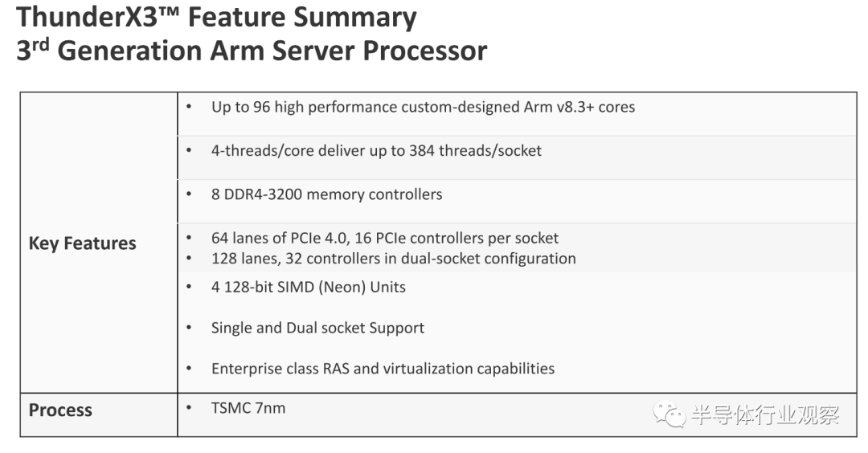Click the 96 high performance cores line
868x453 pixels.
pos(423,108)
